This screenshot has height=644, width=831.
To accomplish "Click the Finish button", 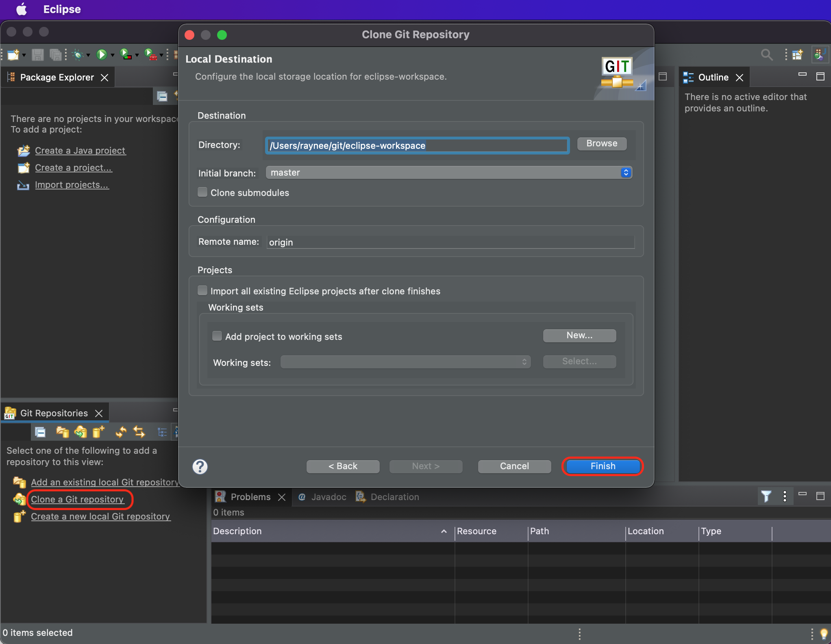I will click(x=603, y=466).
